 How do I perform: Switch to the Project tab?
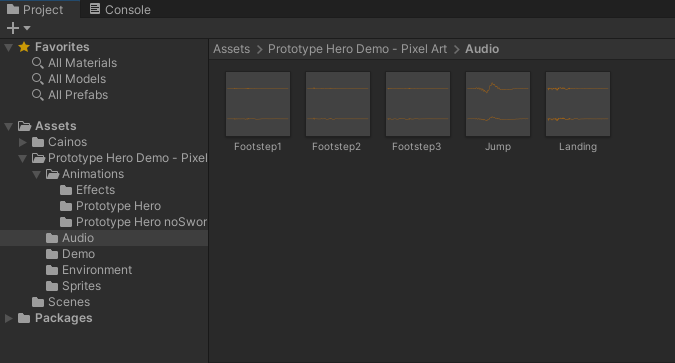pos(35,9)
